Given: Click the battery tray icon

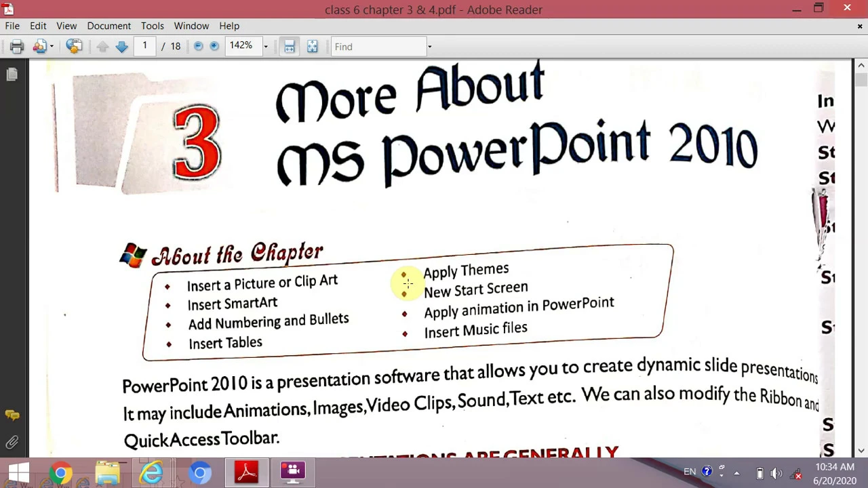Looking at the screenshot, I should 759,473.
